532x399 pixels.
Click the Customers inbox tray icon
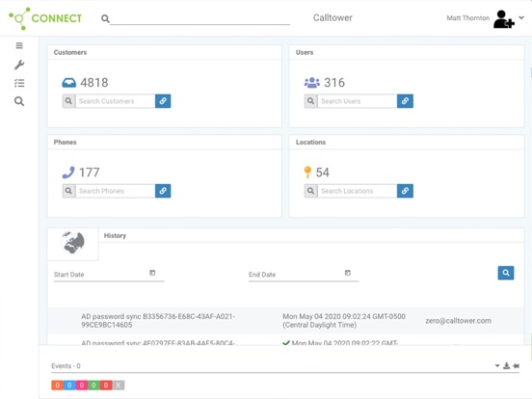point(69,83)
